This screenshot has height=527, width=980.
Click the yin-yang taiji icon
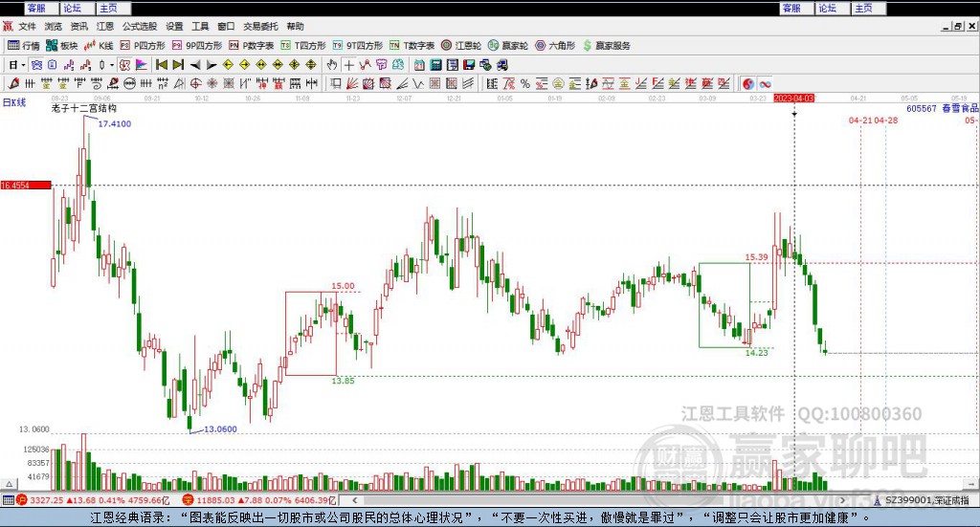click(748, 83)
